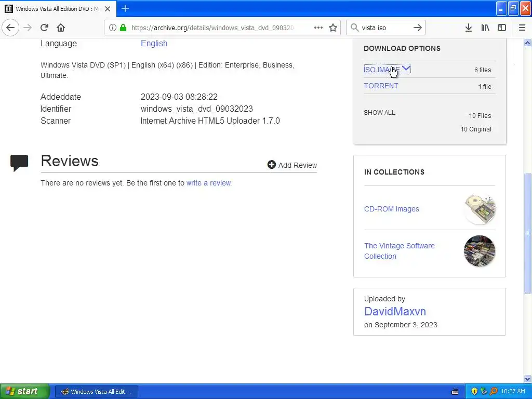Viewport: 532px width, 399px height.
Task: Expand the ISO IMAGE download list
Action: coord(387,70)
